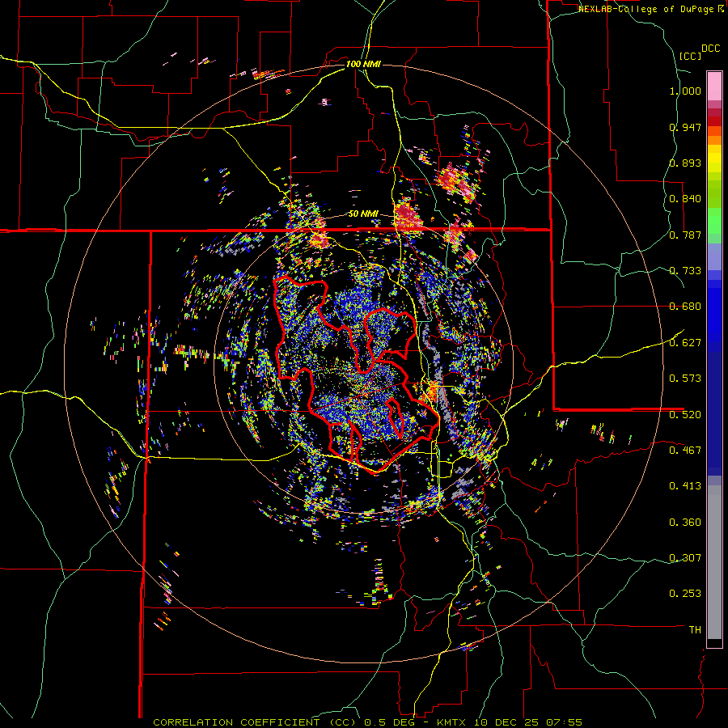
Task: Select the 0.893 scale value
Action: point(685,163)
